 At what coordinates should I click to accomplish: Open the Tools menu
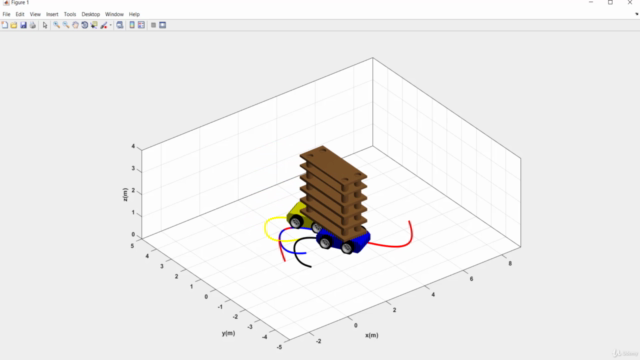(x=70, y=14)
